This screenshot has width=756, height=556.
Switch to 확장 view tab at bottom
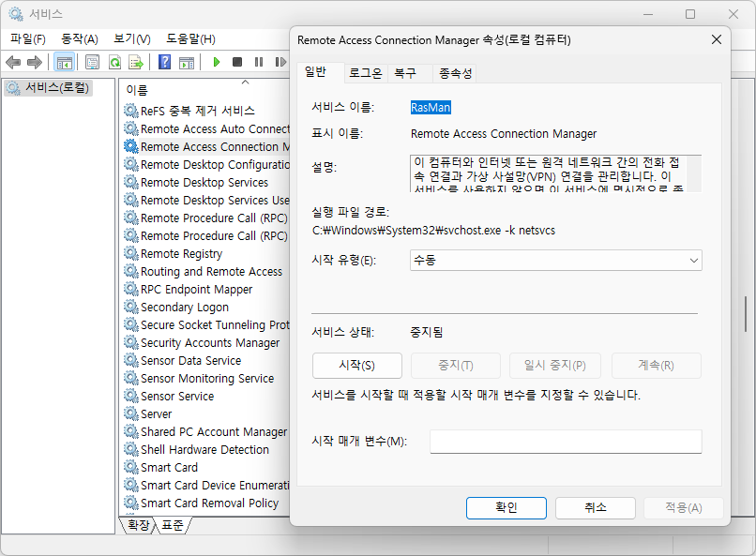(x=139, y=525)
